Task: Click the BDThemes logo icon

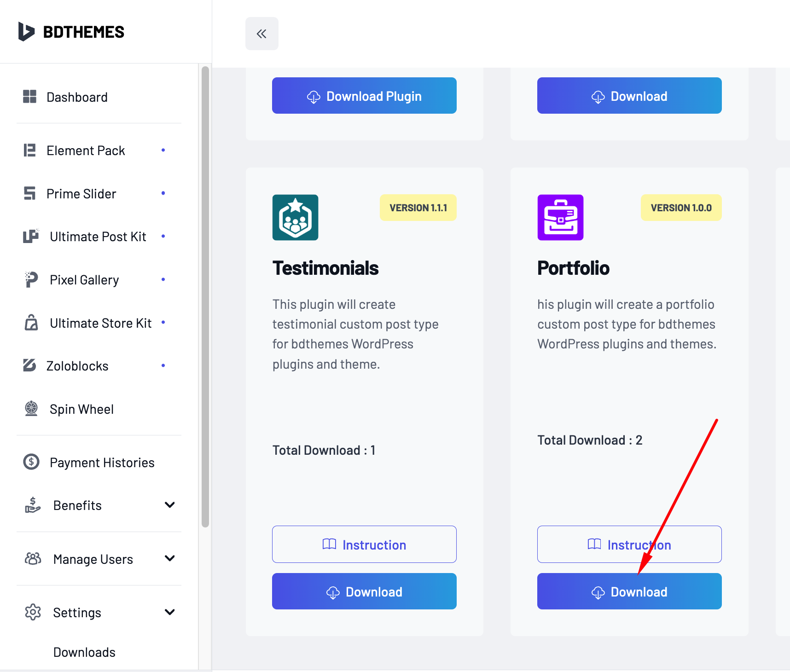Action: 26,32
